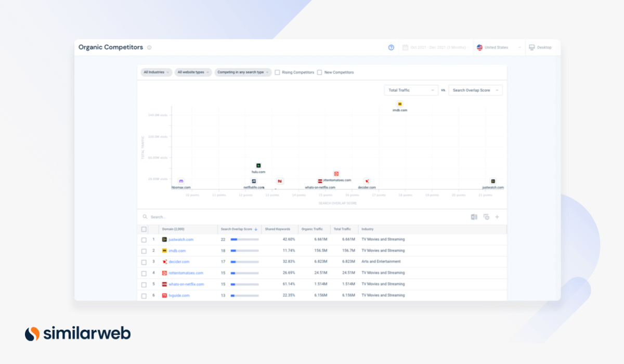
Task: Toggle the select-all checkbox in table header
Action: (x=144, y=229)
